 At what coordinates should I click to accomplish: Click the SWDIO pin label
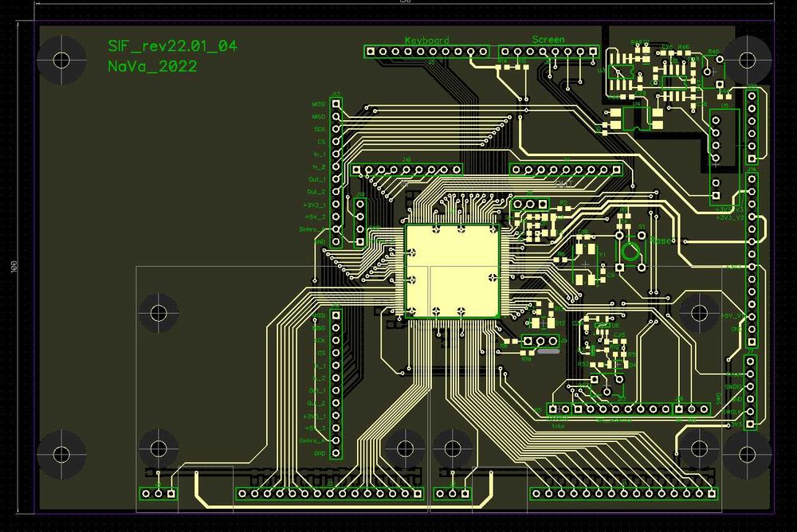point(733,387)
